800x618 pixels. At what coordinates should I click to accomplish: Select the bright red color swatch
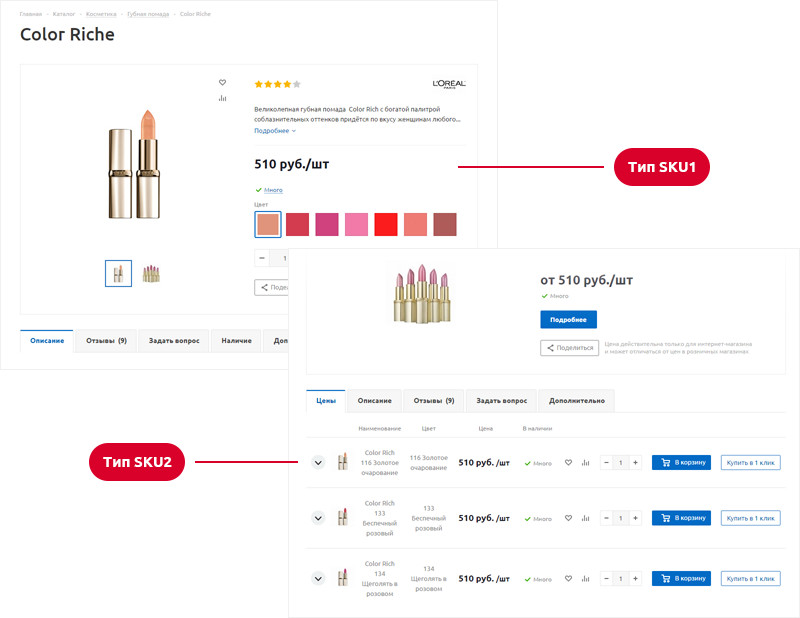[x=386, y=224]
